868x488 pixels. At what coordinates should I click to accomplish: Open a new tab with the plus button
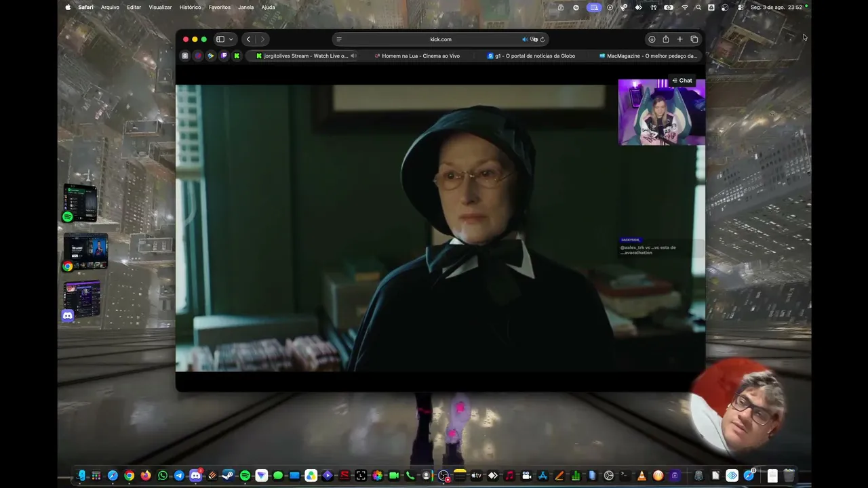(679, 39)
